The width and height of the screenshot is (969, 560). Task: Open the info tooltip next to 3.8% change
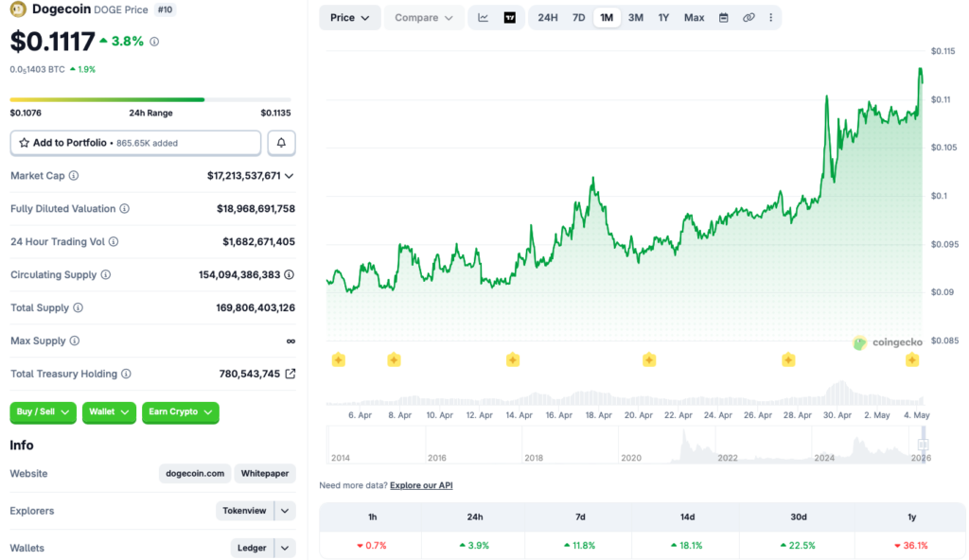(x=154, y=42)
